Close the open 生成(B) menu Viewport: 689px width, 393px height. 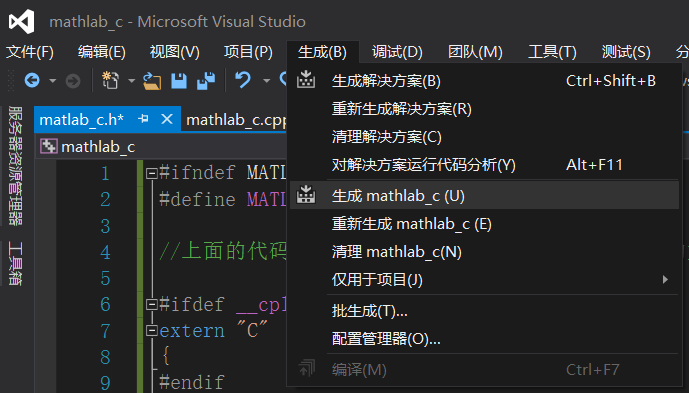click(322, 52)
